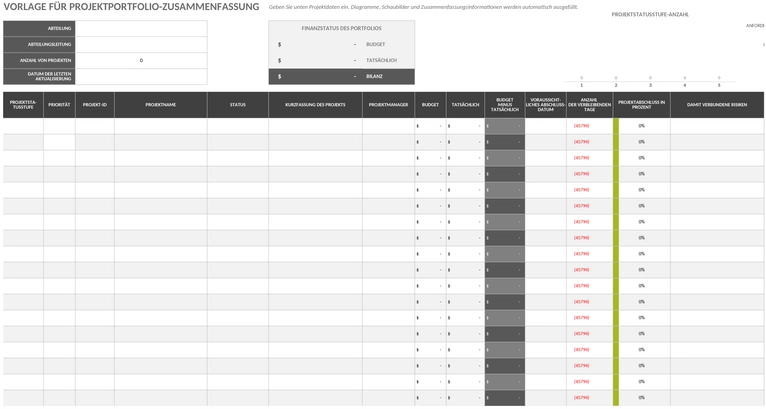Click the PROJEKTABSCHLUSS IN PROZENT column header
The height and width of the screenshot is (409, 766).
pos(641,105)
